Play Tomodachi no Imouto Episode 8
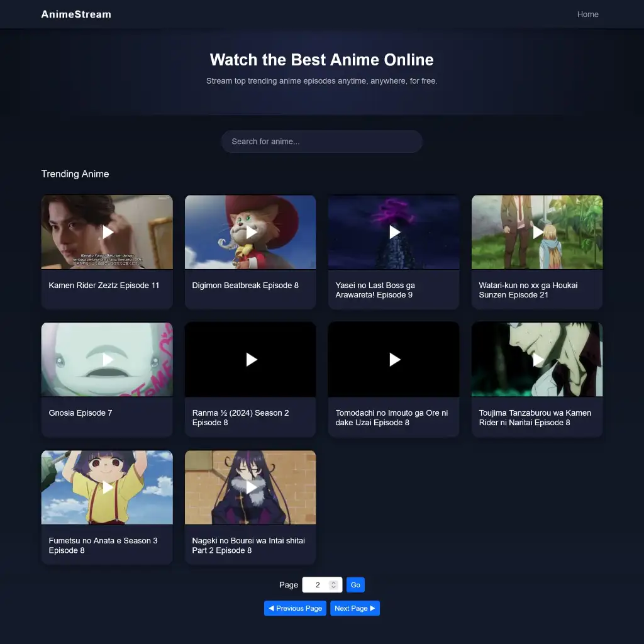644x644 pixels. pos(394,359)
